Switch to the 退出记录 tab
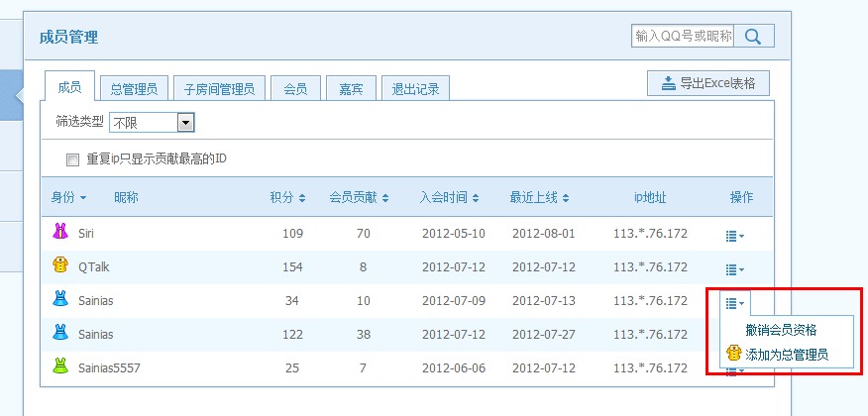 [x=415, y=88]
